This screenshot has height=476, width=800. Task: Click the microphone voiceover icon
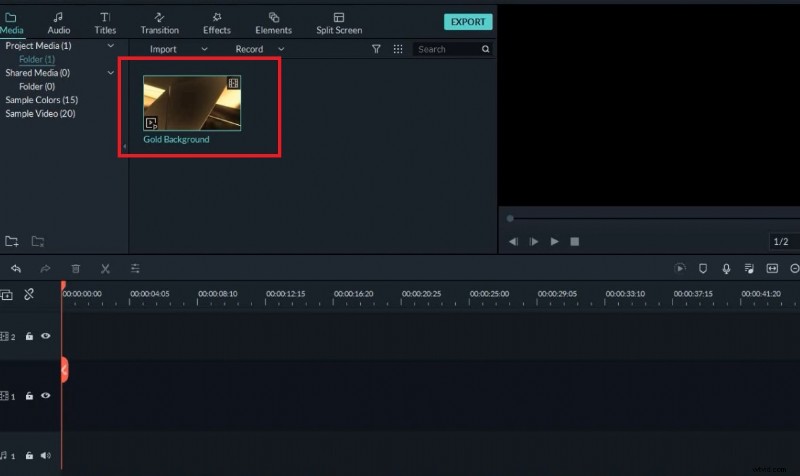coord(725,269)
